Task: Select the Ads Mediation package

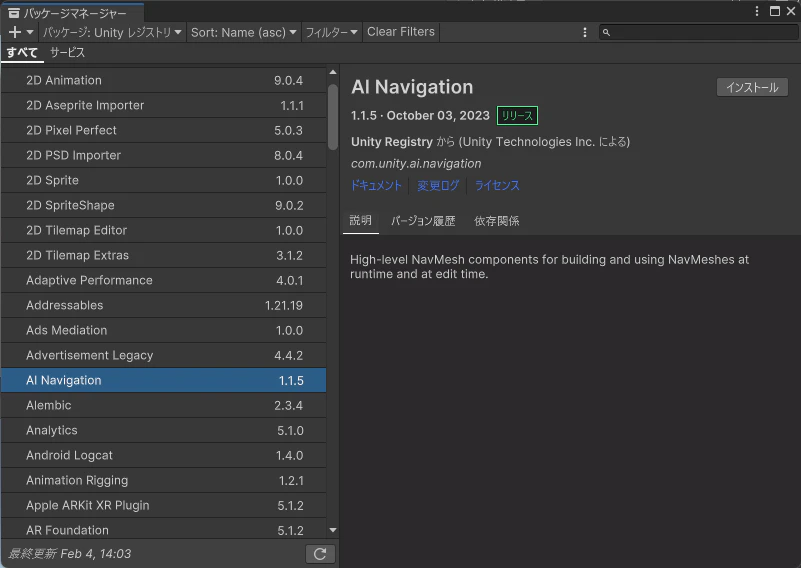Action: [x=163, y=330]
